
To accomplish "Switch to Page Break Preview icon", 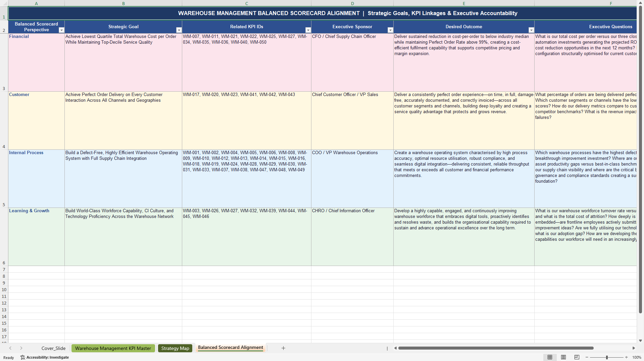I will [577, 357].
